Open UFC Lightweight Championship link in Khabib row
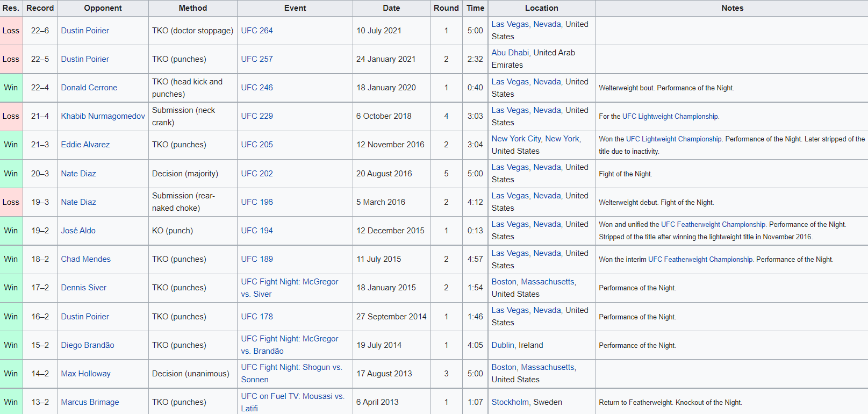The image size is (868, 414). point(670,117)
